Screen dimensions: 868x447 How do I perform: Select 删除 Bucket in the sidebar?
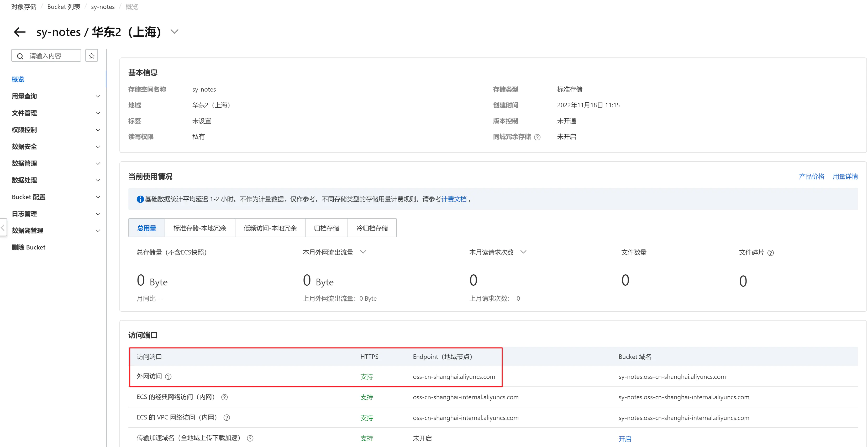point(29,247)
